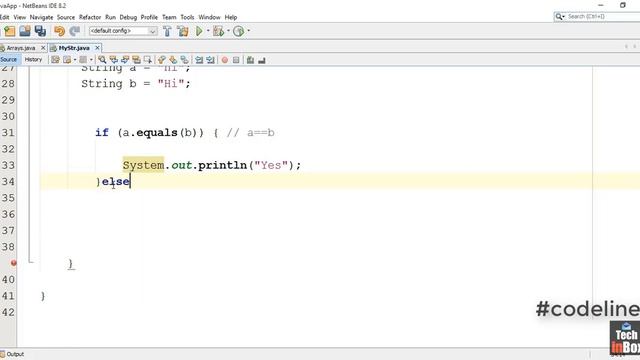Image resolution: width=640 pixels, height=360 pixels.
Task: Click the Clean and Build Project icon
Action: [183, 31]
